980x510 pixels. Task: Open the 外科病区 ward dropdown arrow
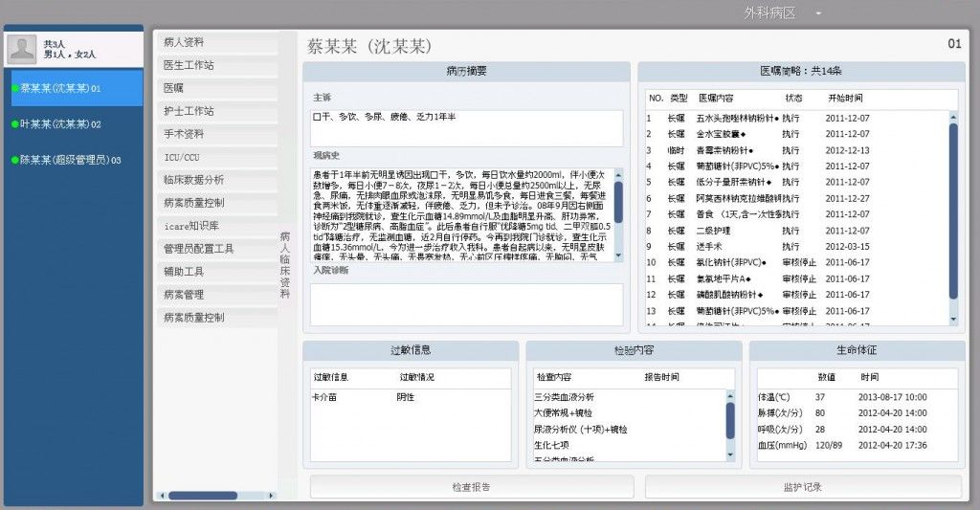(818, 13)
